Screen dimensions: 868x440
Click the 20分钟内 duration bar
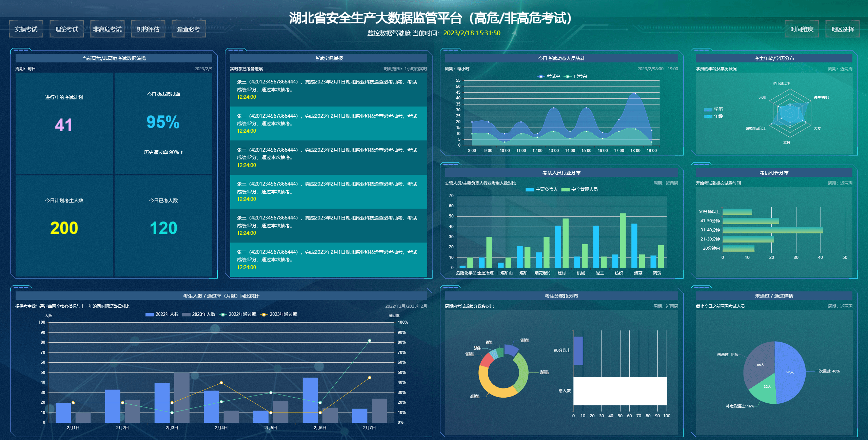(x=738, y=248)
